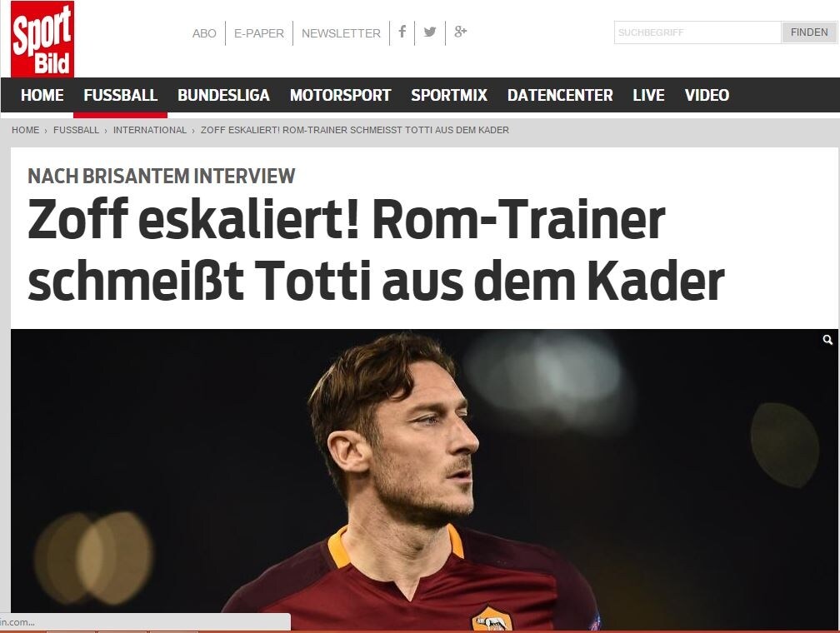Screen dimensions: 840x633
Task: Open the Google Plus icon
Action: point(460,32)
